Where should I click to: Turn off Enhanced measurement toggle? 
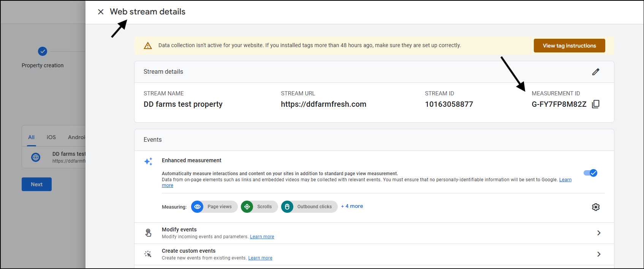click(x=590, y=173)
